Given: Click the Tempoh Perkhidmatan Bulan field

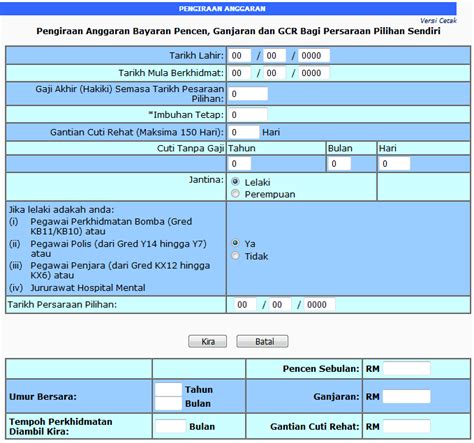Looking at the screenshot, I should [170, 426].
